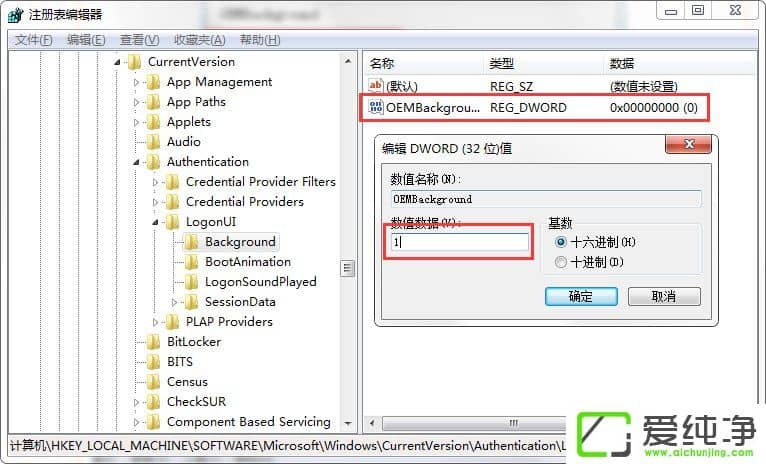The image size is (766, 464).
Task: Expand the PLAP Providers tree node
Action: click(155, 323)
